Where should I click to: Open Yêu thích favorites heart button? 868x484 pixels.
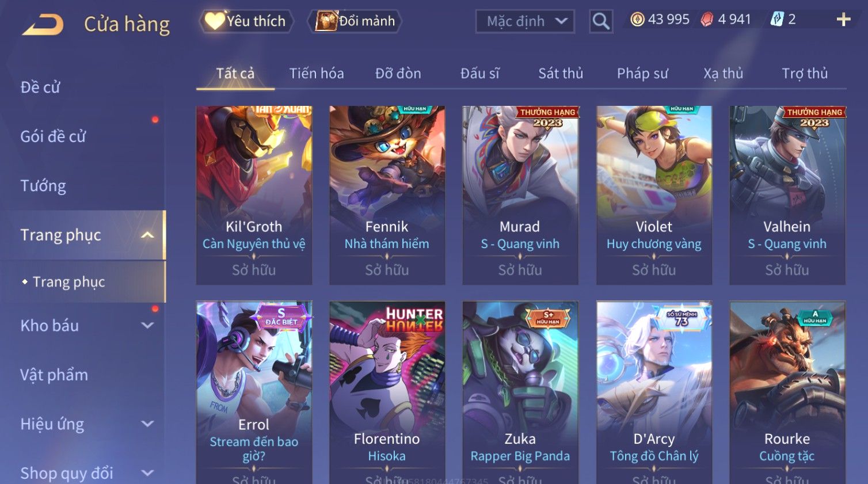(246, 21)
